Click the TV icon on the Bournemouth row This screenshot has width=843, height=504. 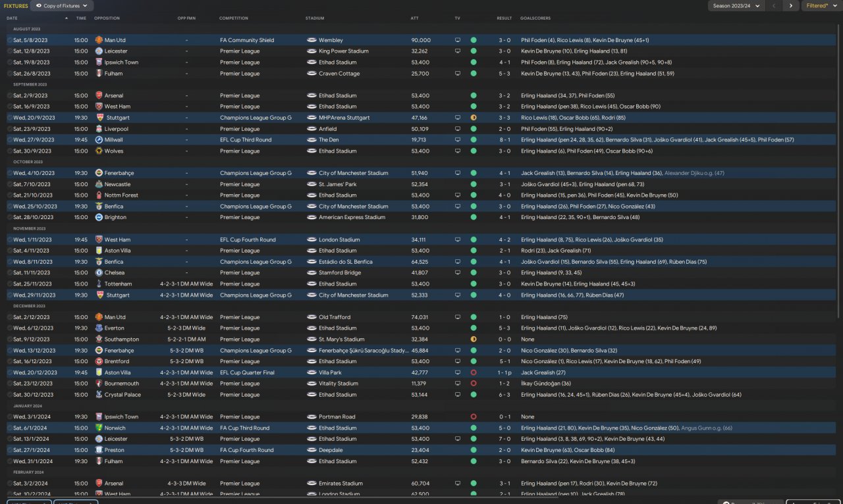click(x=458, y=384)
